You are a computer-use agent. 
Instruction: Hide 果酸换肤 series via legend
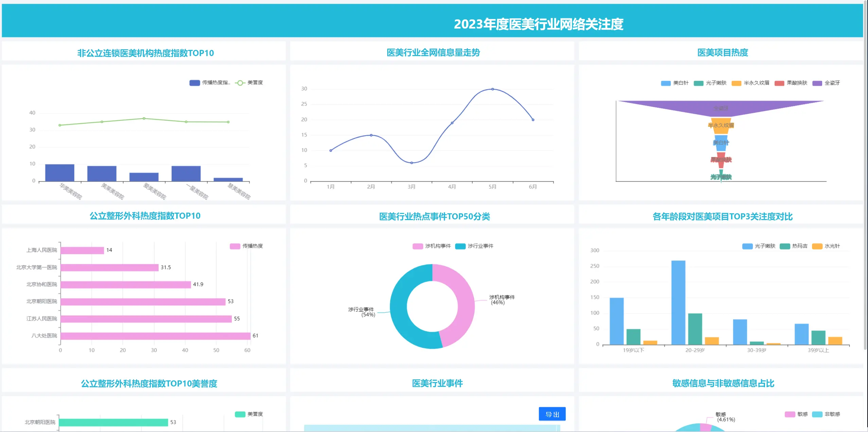tap(779, 83)
